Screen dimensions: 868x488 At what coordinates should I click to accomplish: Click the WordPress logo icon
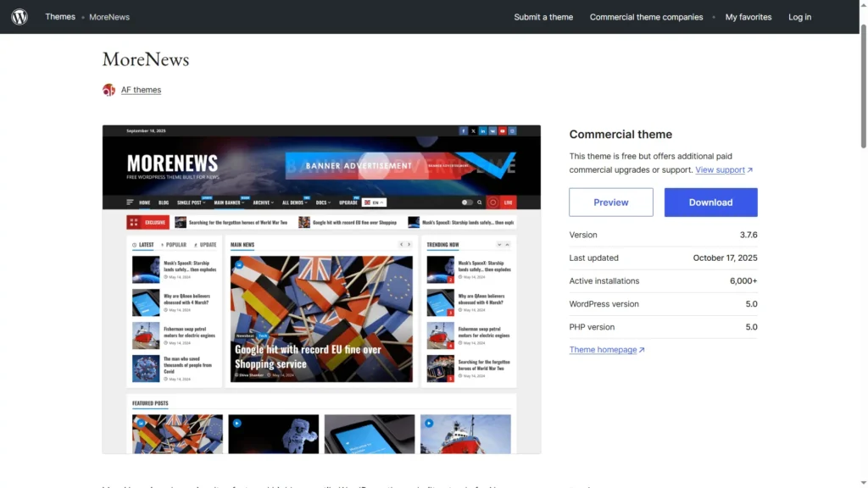point(19,17)
